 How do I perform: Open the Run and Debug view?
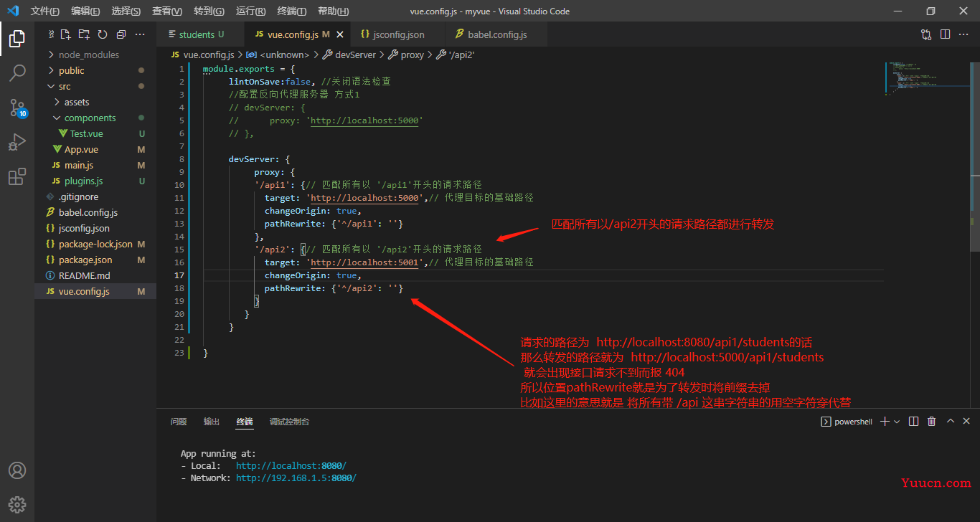(x=17, y=142)
